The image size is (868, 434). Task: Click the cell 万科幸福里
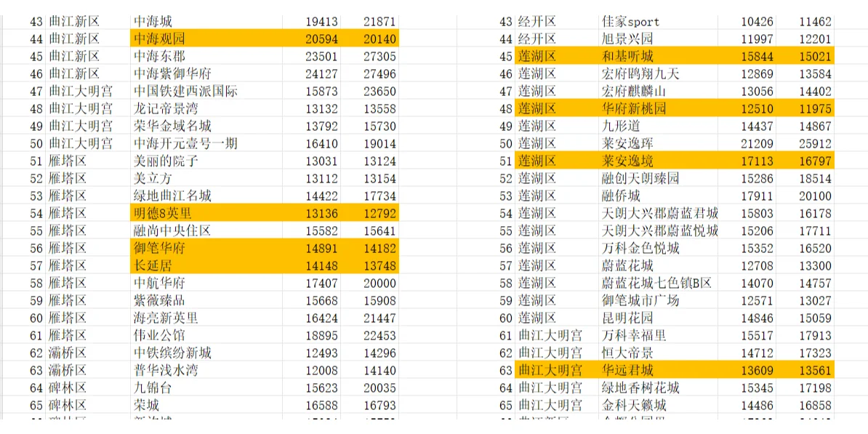click(658, 335)
